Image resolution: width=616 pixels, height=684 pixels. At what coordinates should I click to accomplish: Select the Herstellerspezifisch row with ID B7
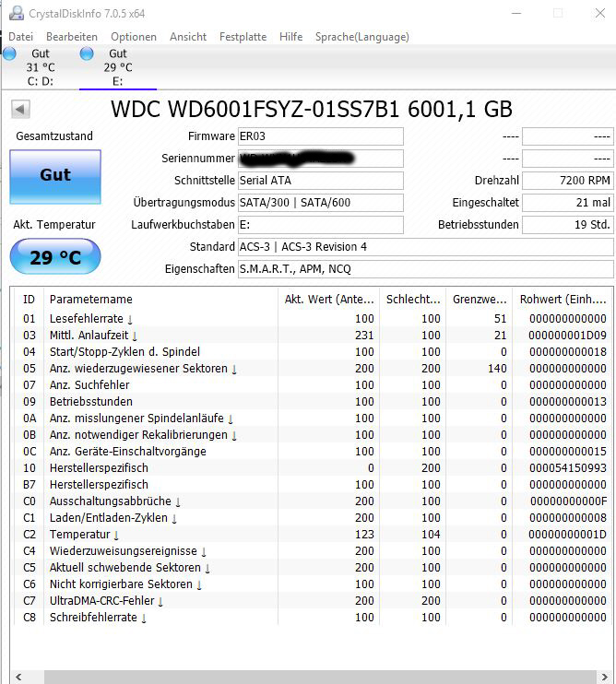313,484
